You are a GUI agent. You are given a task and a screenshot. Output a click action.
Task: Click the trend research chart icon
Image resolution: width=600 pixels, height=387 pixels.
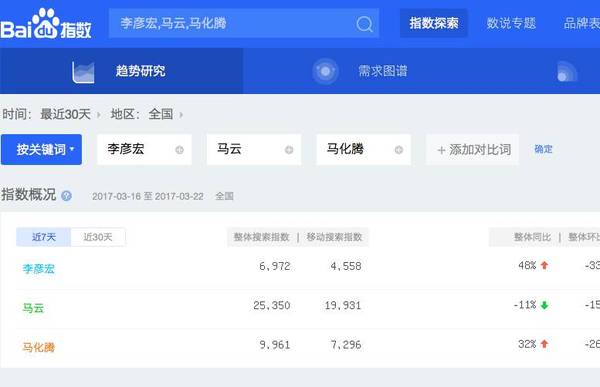83,72
